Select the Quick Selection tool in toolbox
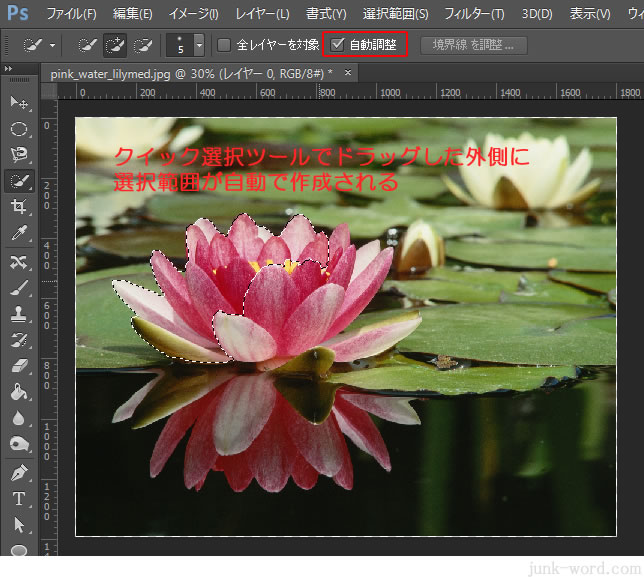This screenshot has height=577, width=644. click(x=19, y=181)
